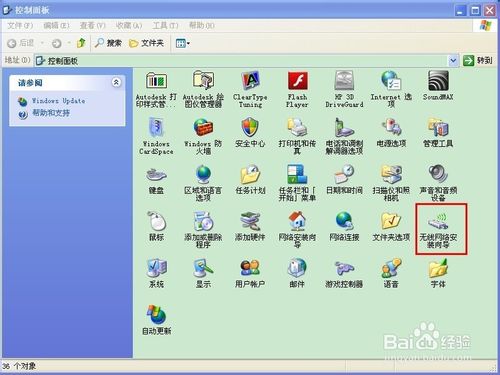This screenshot has height=375, width=500.
Task: Expand back button history arrow
Action: point(42,43)
